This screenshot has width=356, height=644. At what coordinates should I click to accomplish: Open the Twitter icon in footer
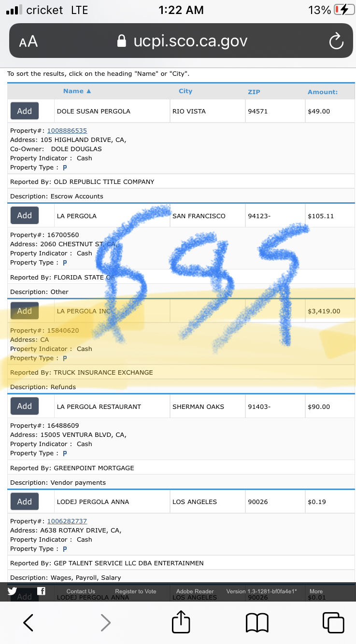(x=12, y=591)
